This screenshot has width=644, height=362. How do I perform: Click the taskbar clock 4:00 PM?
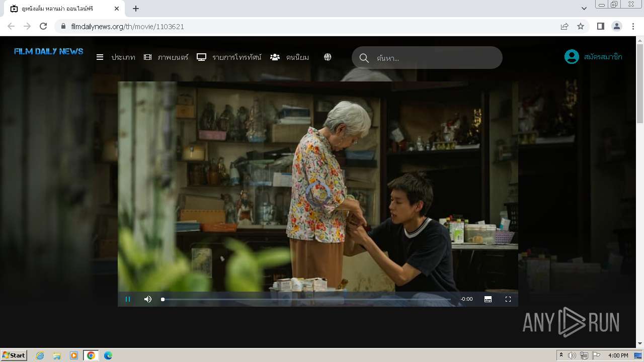(618, 355)
